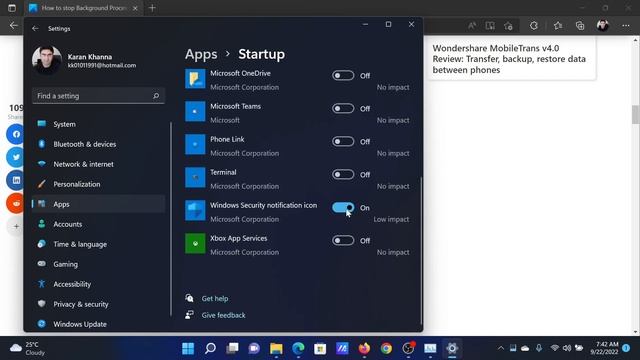Open Microsoft Edge from taskbar
This screenshot has width=640, height=360.
[298, 348]
